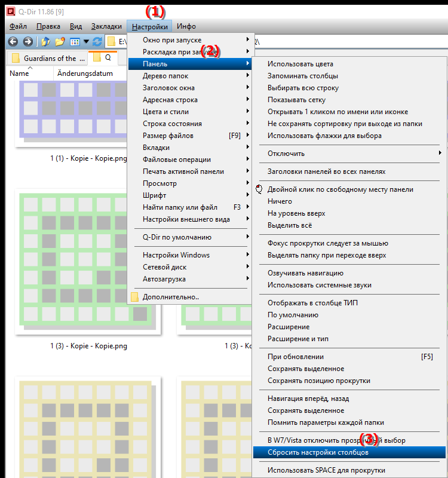Open the Закладки menu
The image size is (448, 478).
pos(106,26)
